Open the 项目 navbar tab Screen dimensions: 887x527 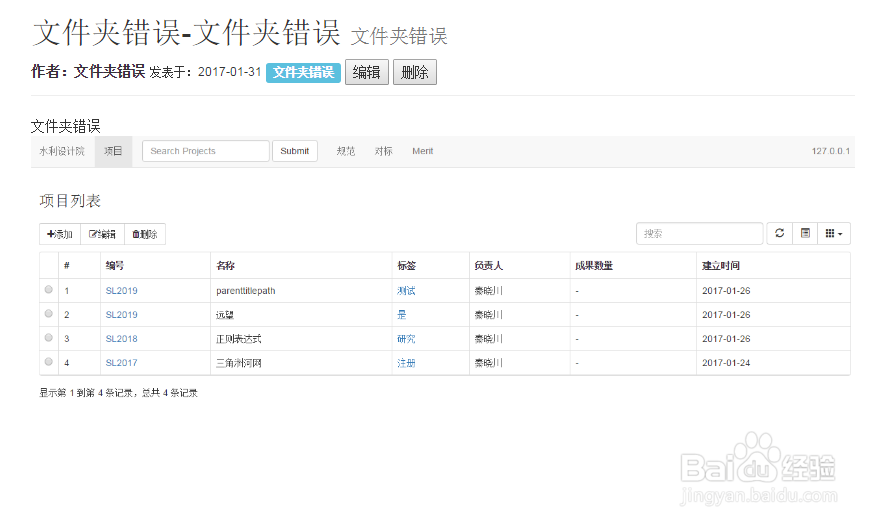pyautogui.click(x=113, y=151)
